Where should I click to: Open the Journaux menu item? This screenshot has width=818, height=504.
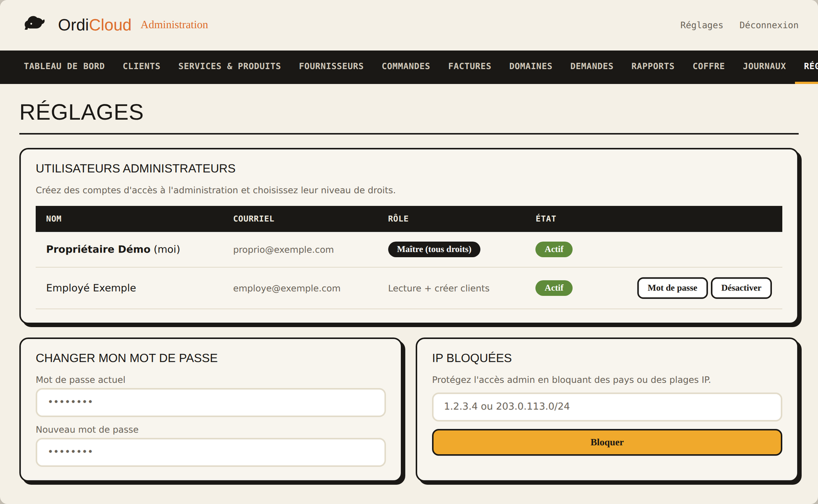click(764, 66)
